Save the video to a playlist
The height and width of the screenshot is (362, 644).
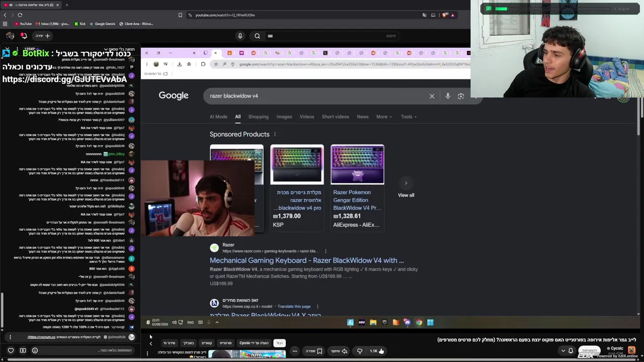click(314, 351)
